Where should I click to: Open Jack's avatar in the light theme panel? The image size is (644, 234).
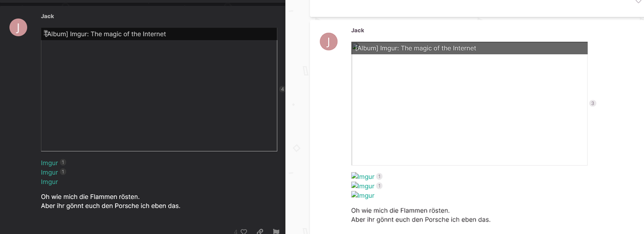pyautogui.click(x=329, y=42)
